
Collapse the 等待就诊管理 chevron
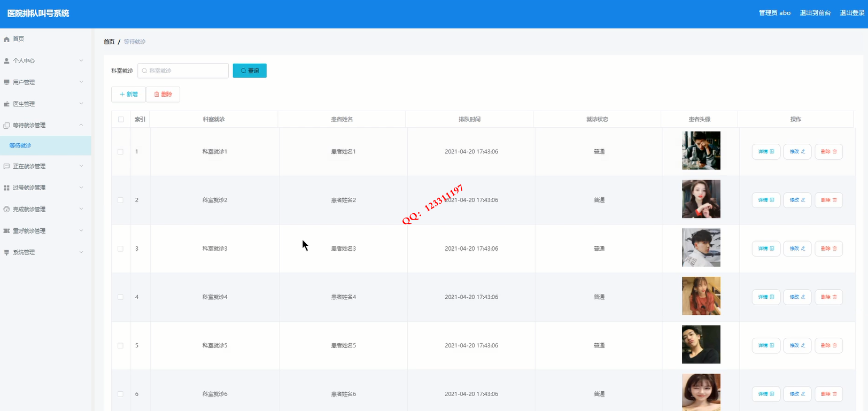pos(81,125)
